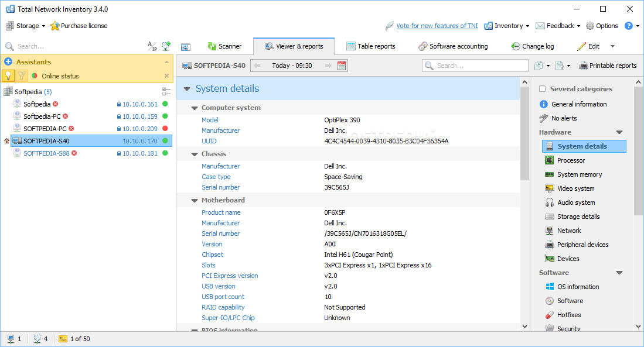
Task: Open the Feedback dropdown menu
Action: pos(558,26)
